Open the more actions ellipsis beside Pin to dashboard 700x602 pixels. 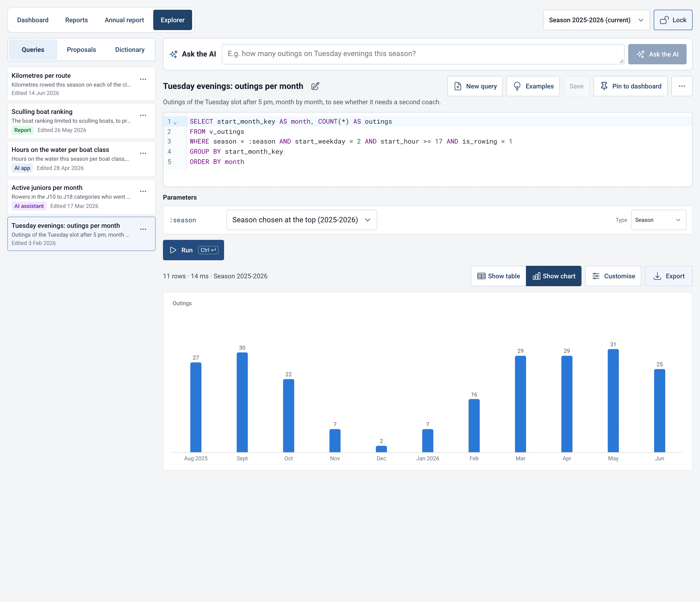[682, 86]
